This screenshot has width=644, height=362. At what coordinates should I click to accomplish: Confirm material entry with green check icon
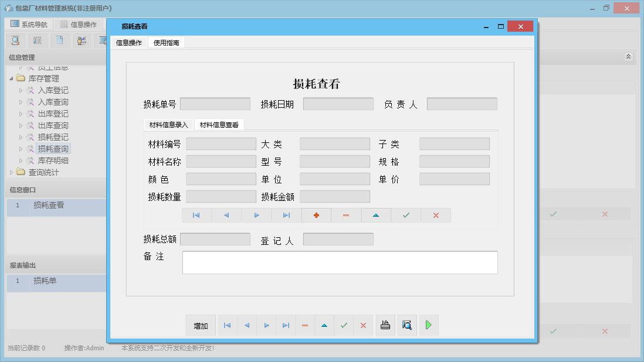pyautogui.click(x=405, y=215)
